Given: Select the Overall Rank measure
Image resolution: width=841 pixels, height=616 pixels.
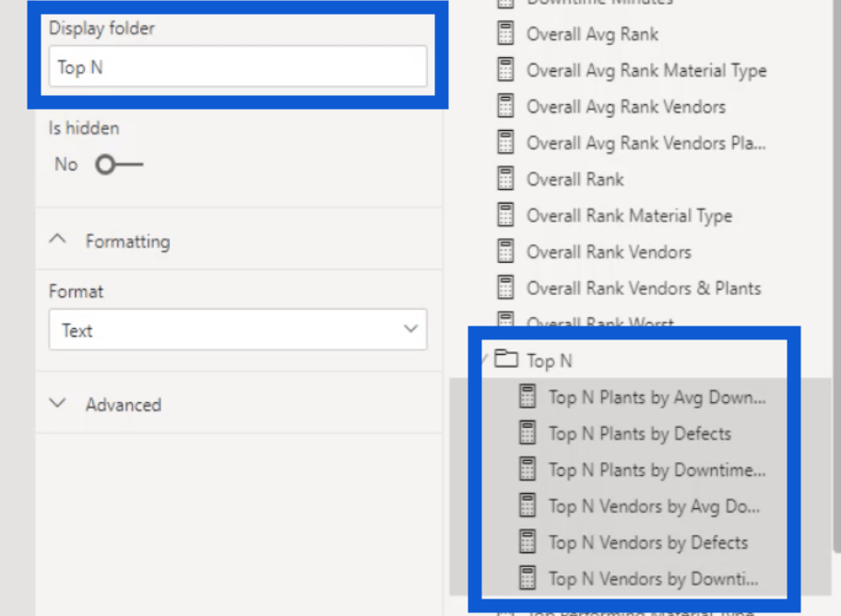Looking at the screenshot, I should pos(575,179).
